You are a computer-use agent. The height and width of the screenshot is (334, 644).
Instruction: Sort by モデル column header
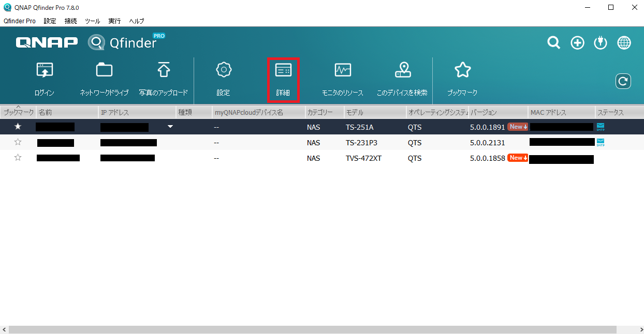[375, 112]
